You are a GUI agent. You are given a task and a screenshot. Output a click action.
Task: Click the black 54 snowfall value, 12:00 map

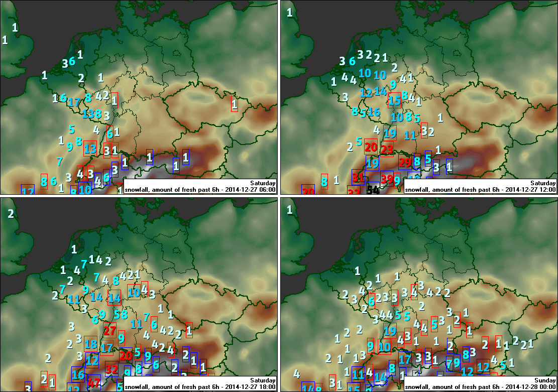(x=373, y=190)
